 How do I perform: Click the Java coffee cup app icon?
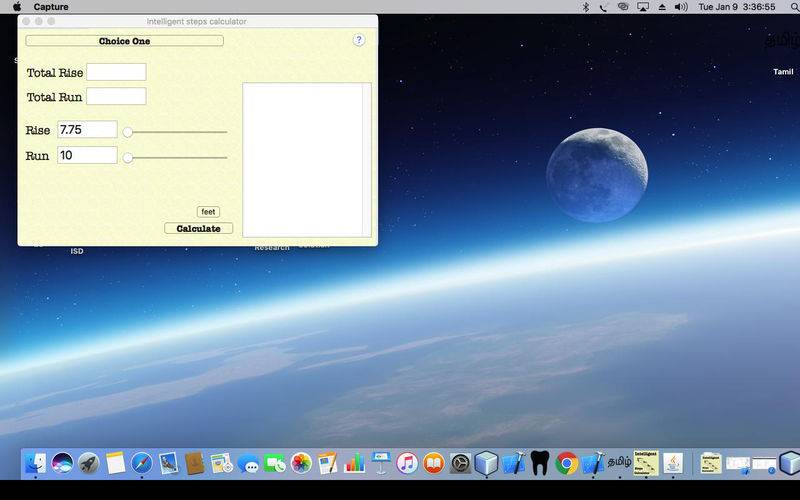click(x=673, y=463)
